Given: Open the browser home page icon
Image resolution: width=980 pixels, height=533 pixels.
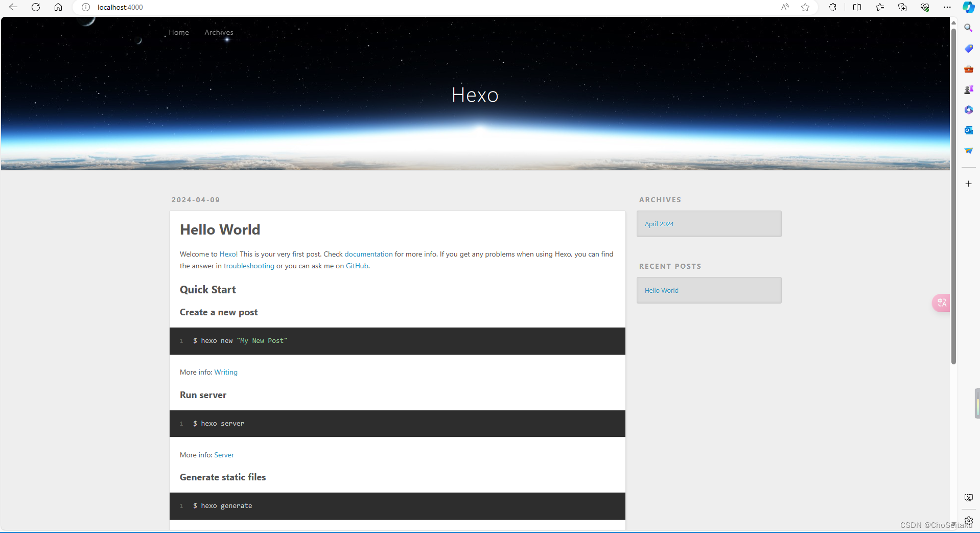Looking at the screenshot, I should (58, 7).
